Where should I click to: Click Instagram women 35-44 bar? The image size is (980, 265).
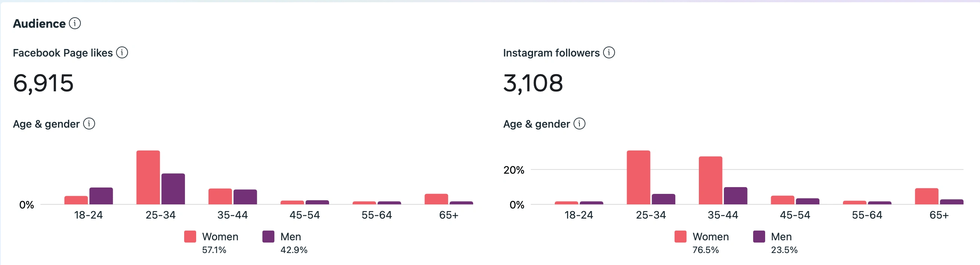(x=710, y=180)
